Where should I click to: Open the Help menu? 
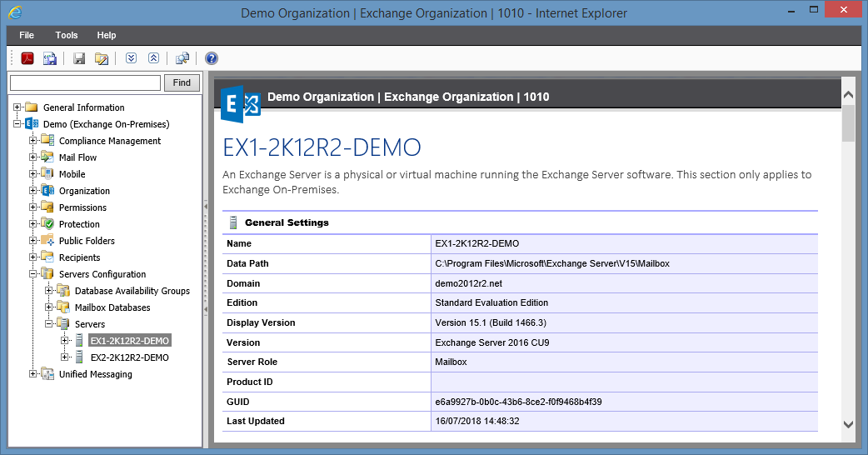(107, 35)
